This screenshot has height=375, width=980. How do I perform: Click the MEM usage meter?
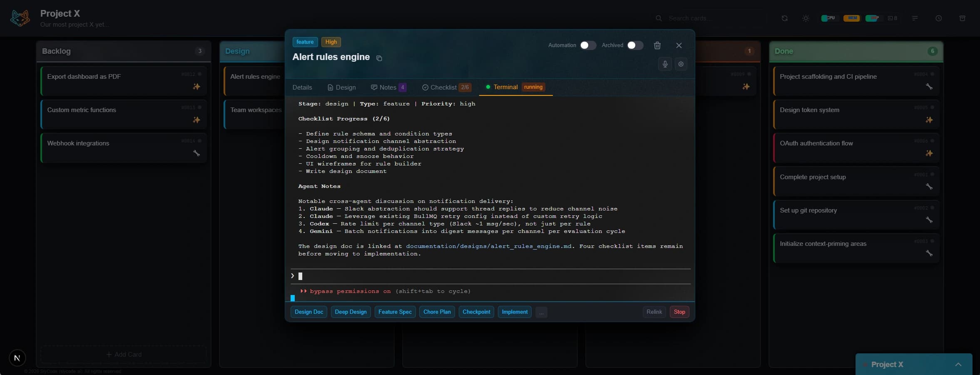click(851, 18)
